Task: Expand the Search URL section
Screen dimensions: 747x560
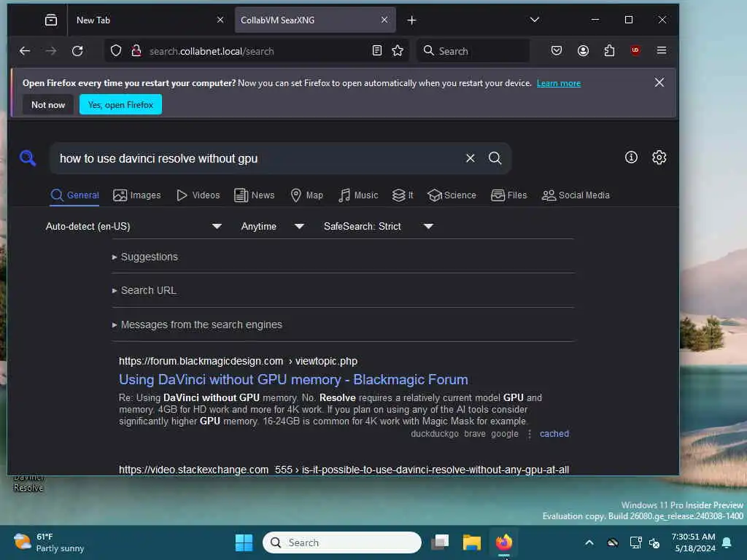Action: coord(144,290)
